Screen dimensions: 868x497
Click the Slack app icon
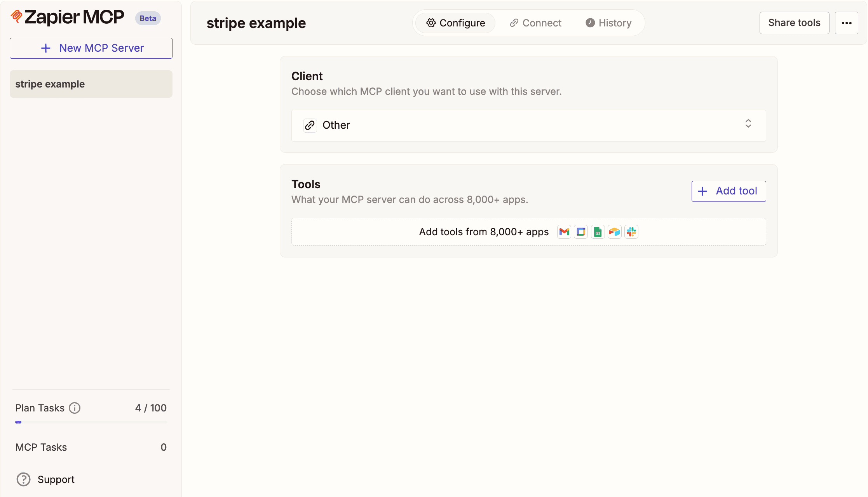coord(631,232)
